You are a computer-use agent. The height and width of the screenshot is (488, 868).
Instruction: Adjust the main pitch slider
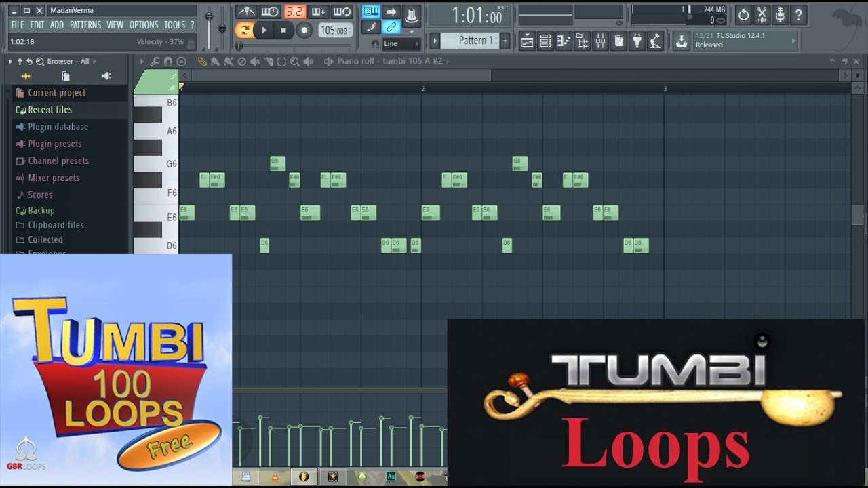pyautogui.click(x=222, y=28)
